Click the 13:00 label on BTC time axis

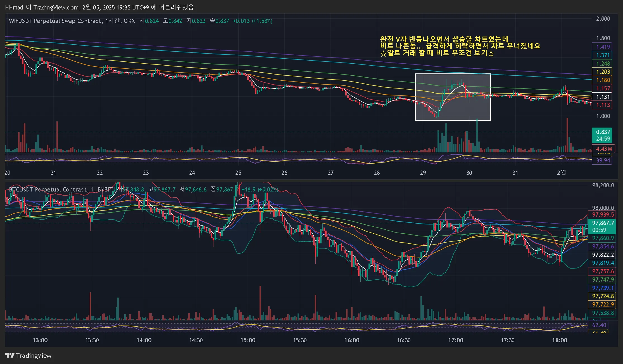pos(40,340)
